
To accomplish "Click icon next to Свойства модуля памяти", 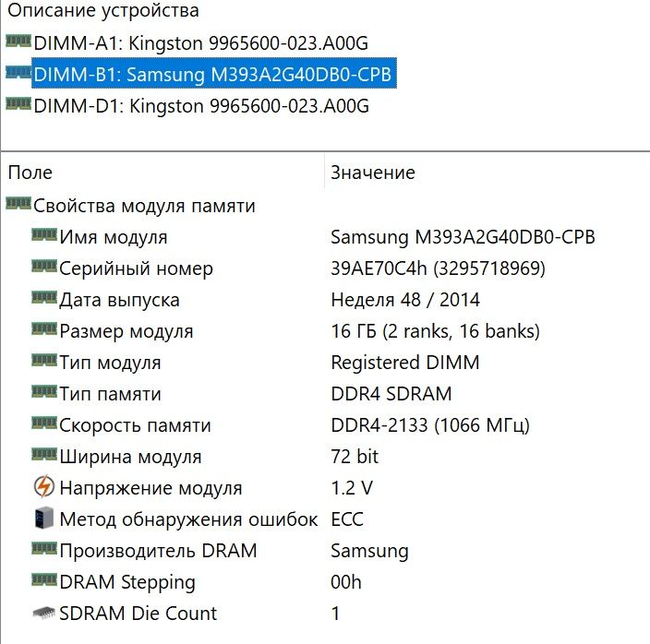I will click(x=18, y=203).
